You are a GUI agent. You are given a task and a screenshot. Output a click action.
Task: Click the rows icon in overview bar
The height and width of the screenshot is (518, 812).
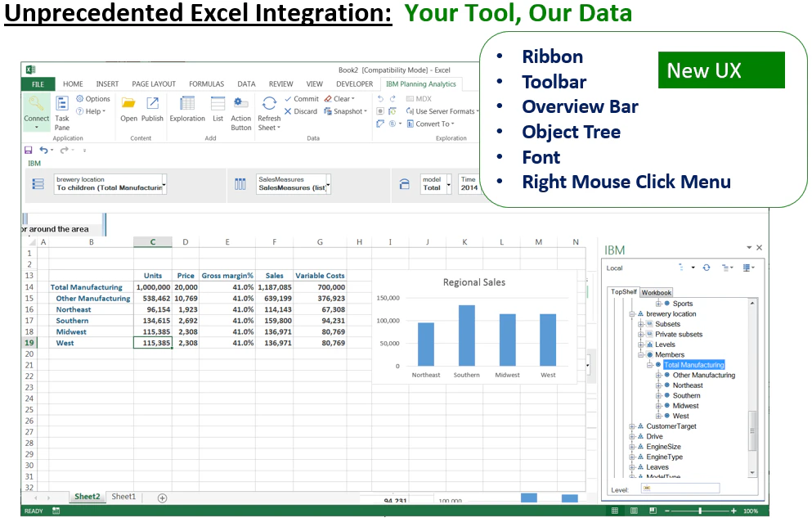coord(38,184)
